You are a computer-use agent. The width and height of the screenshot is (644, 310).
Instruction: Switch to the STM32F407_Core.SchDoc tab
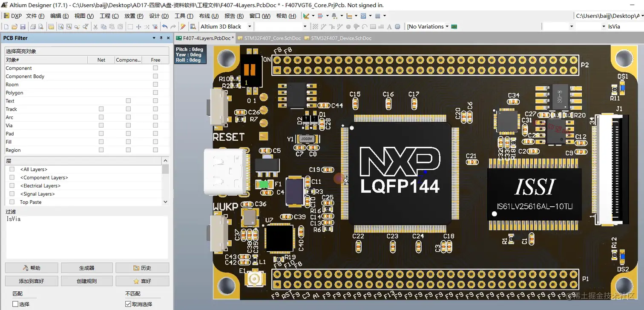[269, 38]
